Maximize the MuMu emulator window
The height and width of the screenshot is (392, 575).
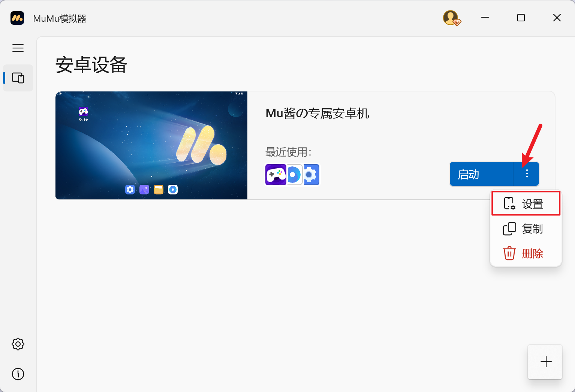pyautogui.click(x=521, y=18)
